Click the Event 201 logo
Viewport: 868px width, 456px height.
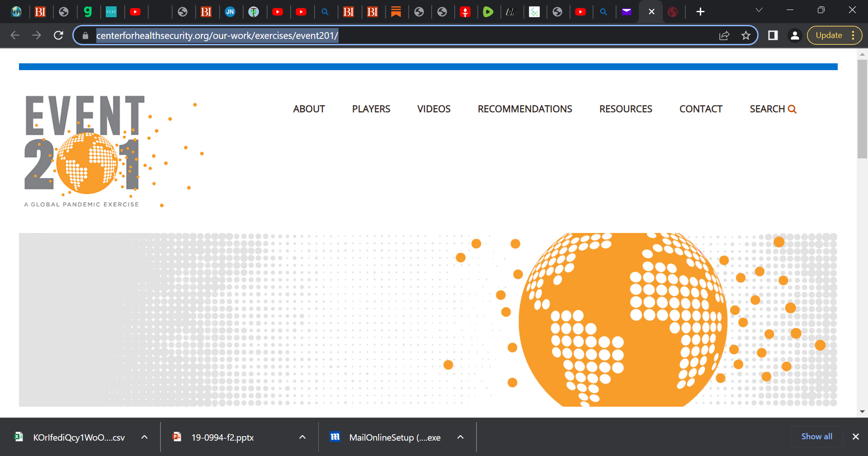click(x=113, y=152)
